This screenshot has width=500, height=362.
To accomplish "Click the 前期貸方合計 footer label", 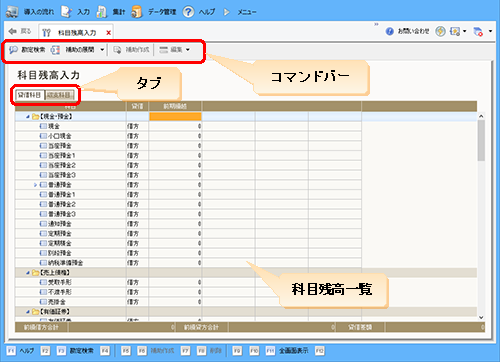I will [x=201, y=327].
